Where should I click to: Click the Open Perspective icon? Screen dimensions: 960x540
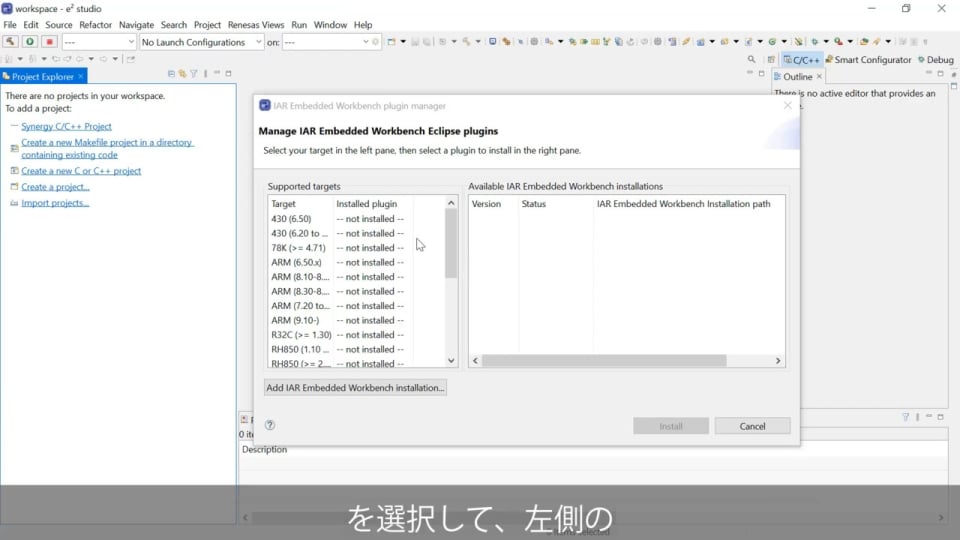[x=771, y=59]
